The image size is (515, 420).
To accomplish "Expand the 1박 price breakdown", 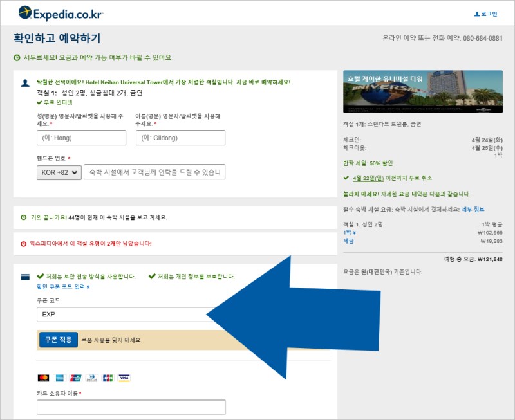I will tap(350, 232).
